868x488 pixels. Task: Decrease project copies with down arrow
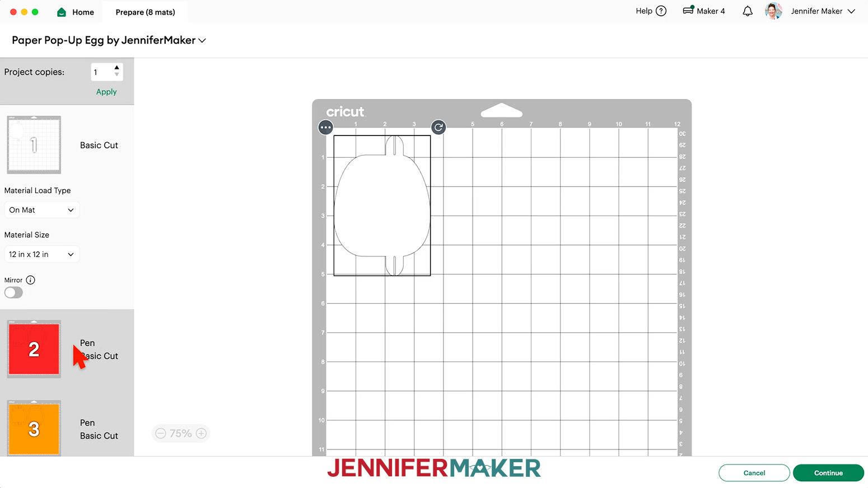[x=116, y=75]
